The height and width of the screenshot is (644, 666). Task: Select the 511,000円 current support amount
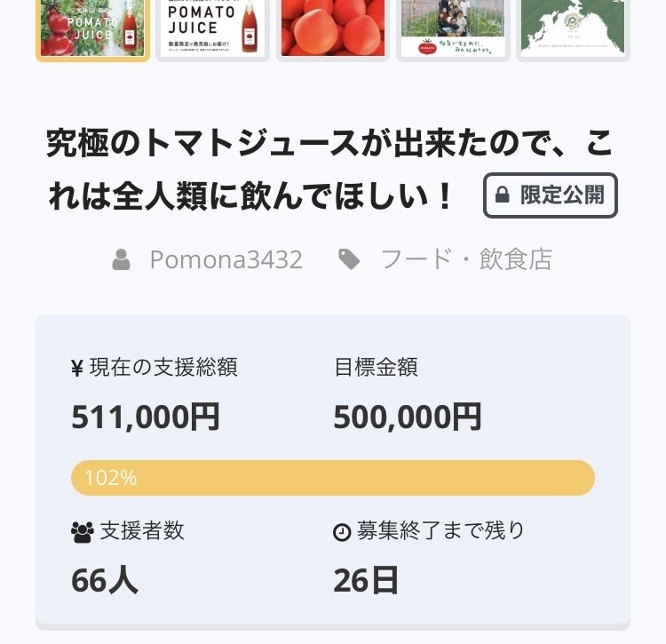(146, 417)
